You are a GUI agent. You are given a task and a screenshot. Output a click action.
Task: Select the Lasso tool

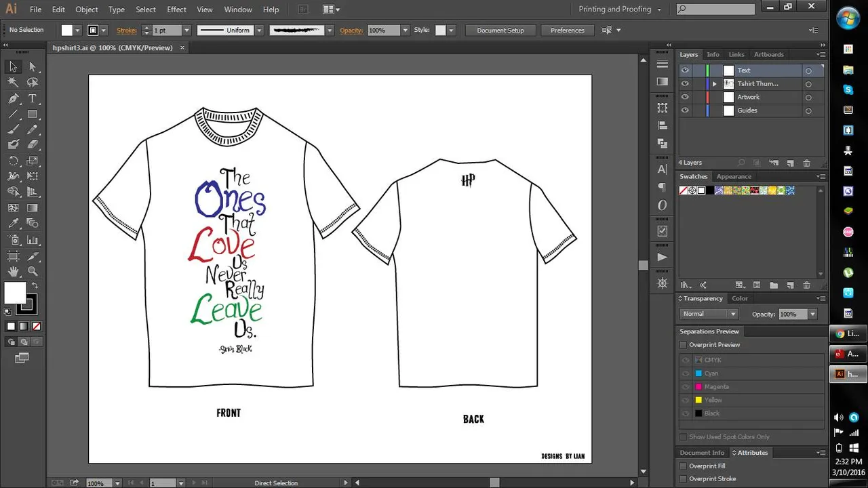tap(32, 82)
